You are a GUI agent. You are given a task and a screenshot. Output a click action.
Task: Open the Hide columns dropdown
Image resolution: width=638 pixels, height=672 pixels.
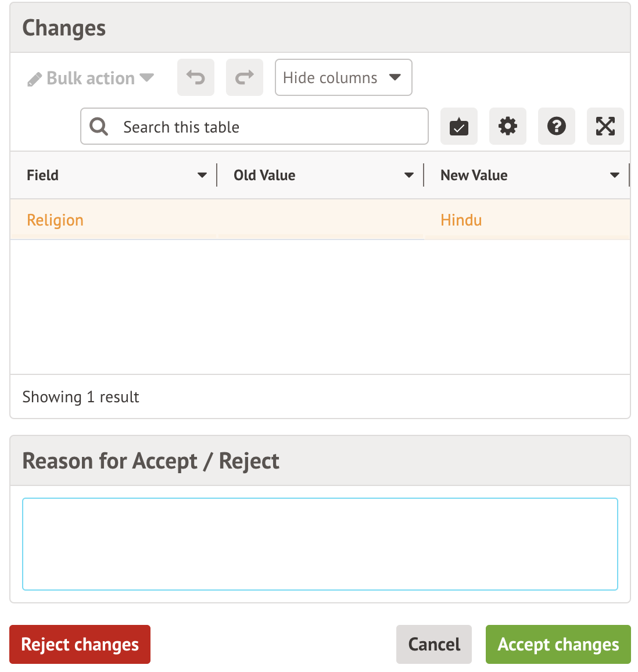tap(343, 77)
